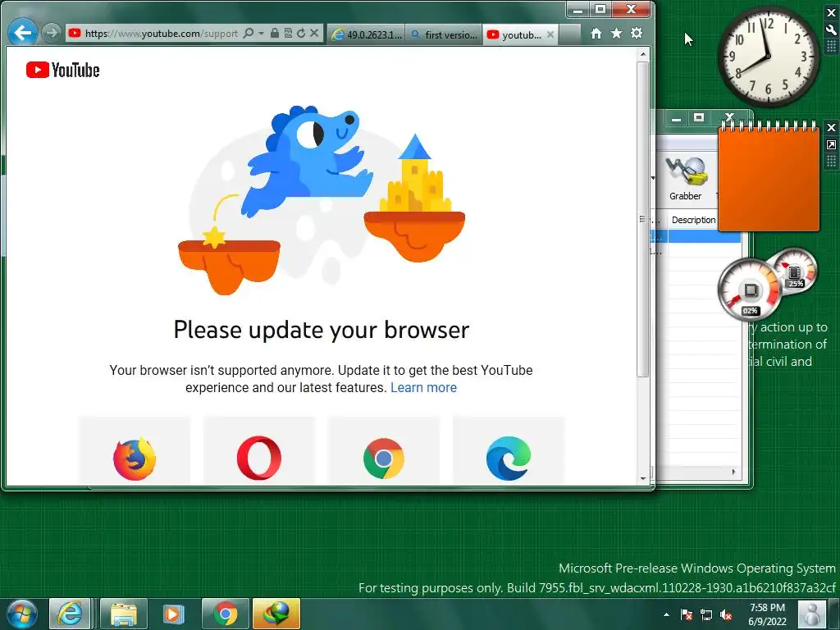The height and width of the screenshot is (630, 840).
Task: Show hidden tray icons arrow
Action: point(666,614)
